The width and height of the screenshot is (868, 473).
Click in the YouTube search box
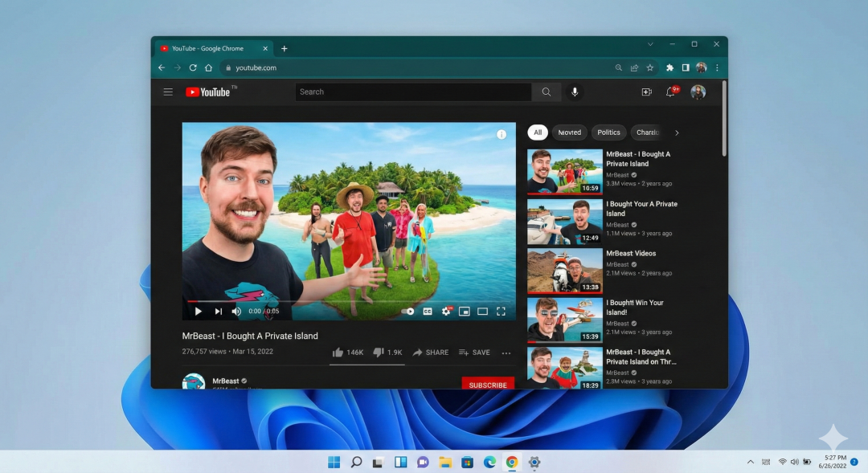(414, 92)
